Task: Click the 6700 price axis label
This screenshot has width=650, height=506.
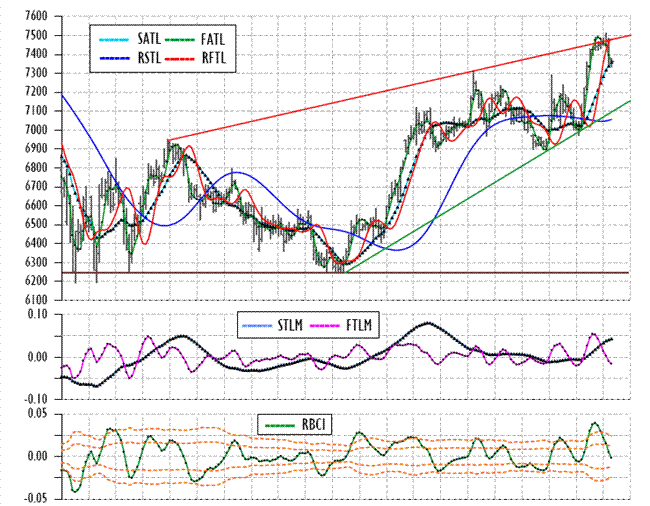Action: coord(36,187)
